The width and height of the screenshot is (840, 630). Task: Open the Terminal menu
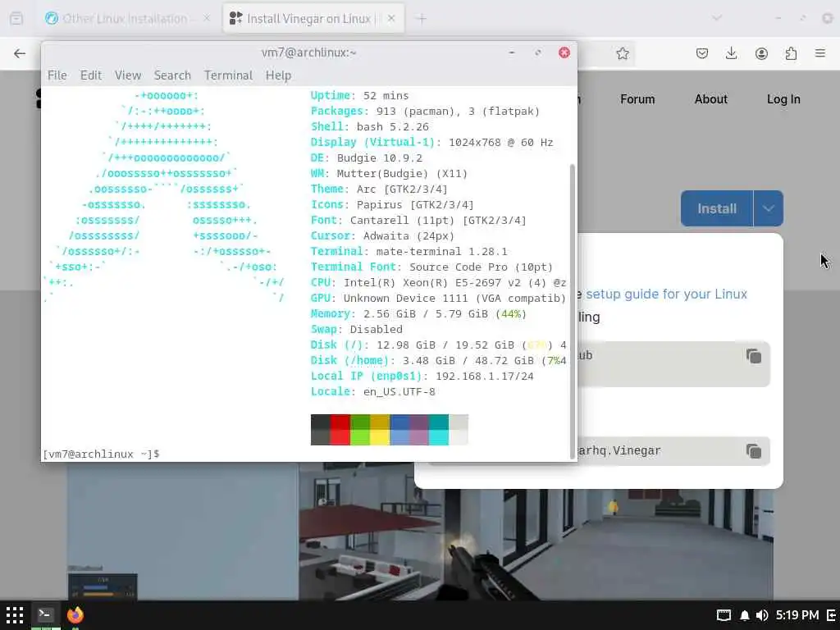pos(228,75)
